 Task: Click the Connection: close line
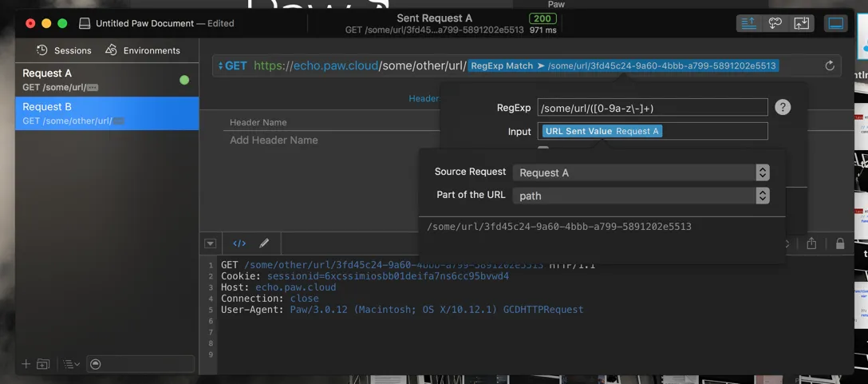pyautogui.click(x=270, y=298)
